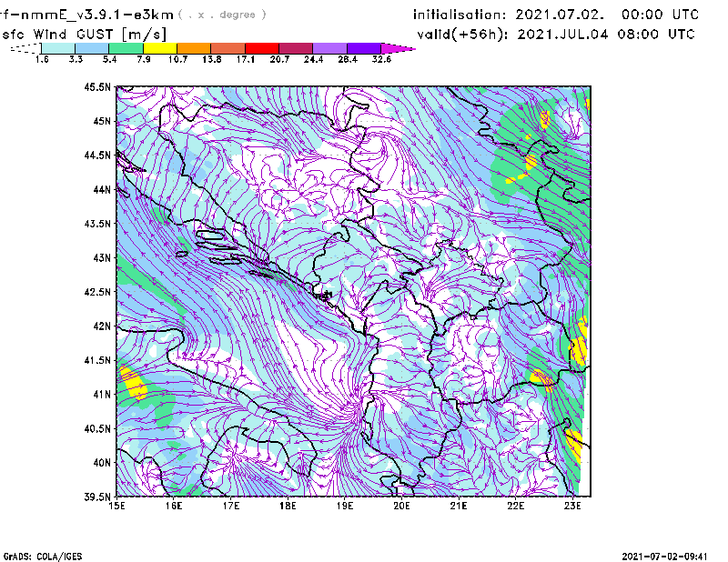Click the magenta arrow swatch above 32.6

click(x=398, y=48)
